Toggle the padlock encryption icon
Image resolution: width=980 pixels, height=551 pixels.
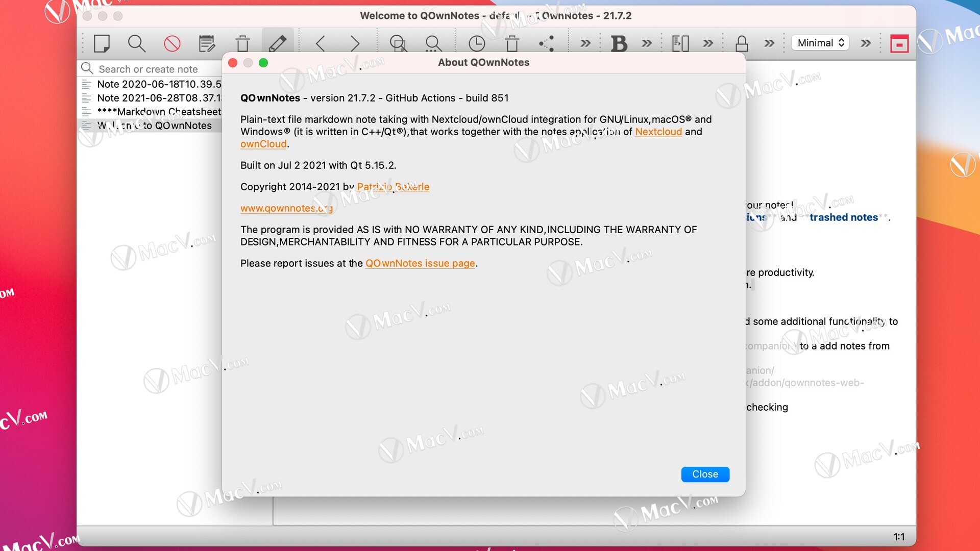[742, 43]
